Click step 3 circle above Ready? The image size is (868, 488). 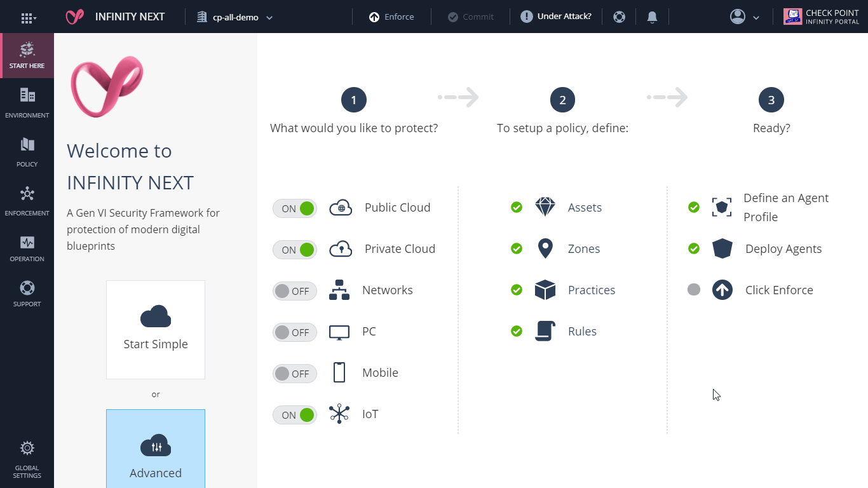[x=771, y=100]
